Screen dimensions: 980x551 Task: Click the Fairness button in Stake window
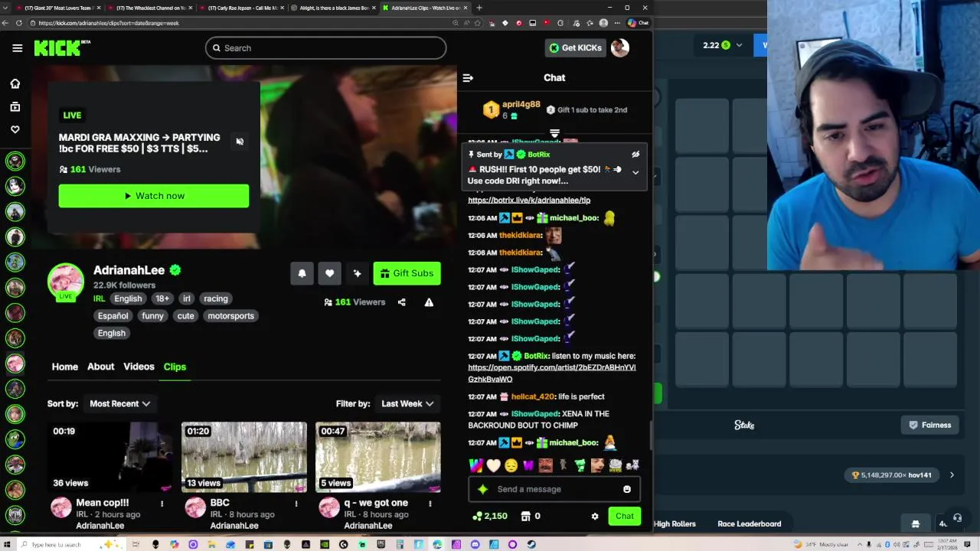click(x=929, y=425)
